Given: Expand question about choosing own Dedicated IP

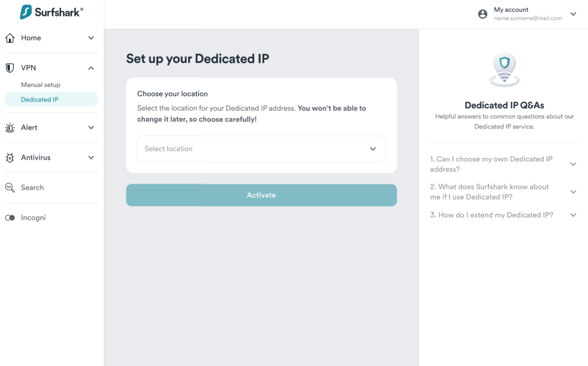Looking at the screenshot, I should [573, 164].
